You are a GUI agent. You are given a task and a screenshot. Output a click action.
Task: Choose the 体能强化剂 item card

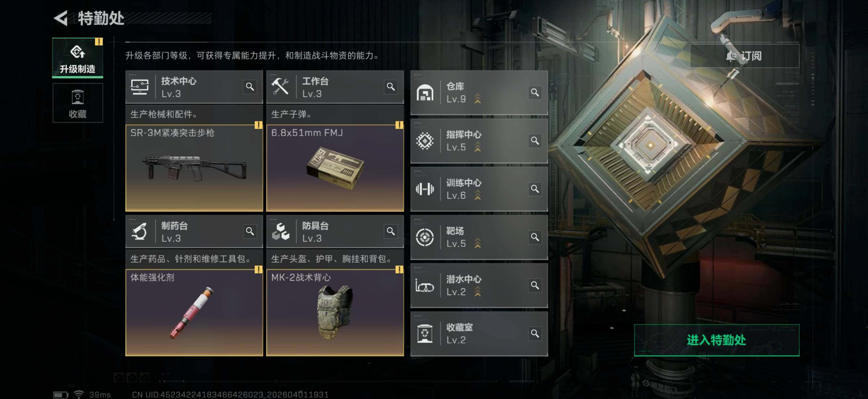click(x=194, y=312)
